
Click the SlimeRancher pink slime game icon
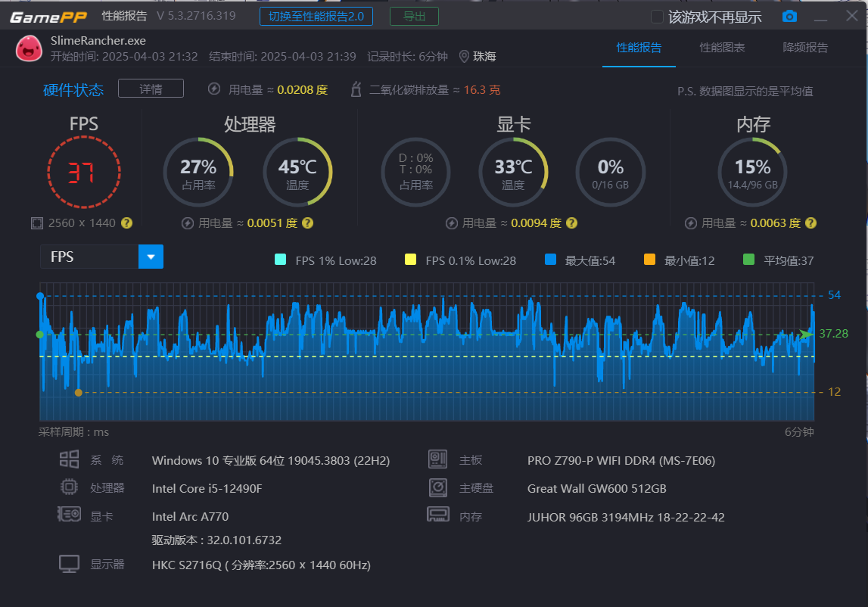tap(29, 48)
